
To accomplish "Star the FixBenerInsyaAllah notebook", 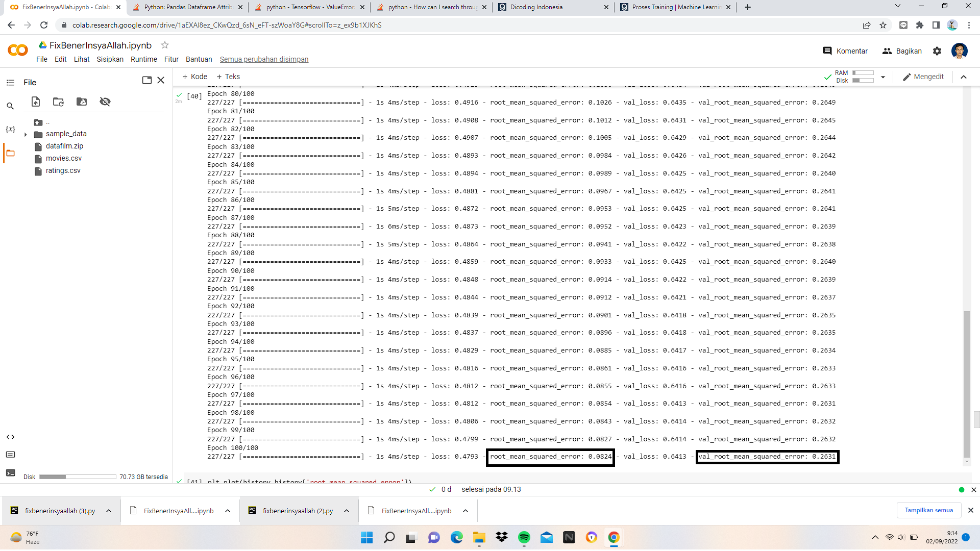I will click(165, 45).
